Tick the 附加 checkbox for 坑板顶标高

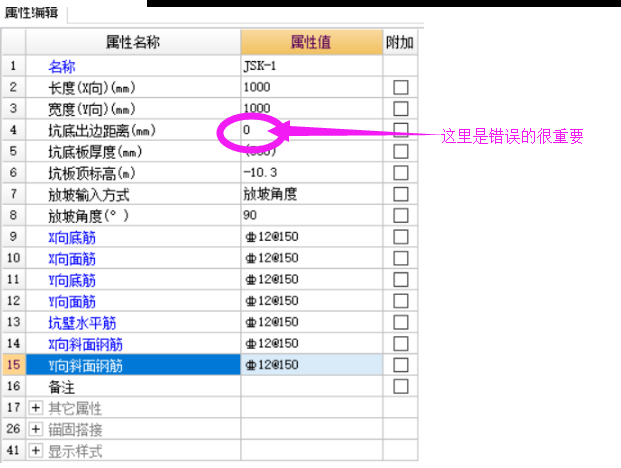pos(401,173)
